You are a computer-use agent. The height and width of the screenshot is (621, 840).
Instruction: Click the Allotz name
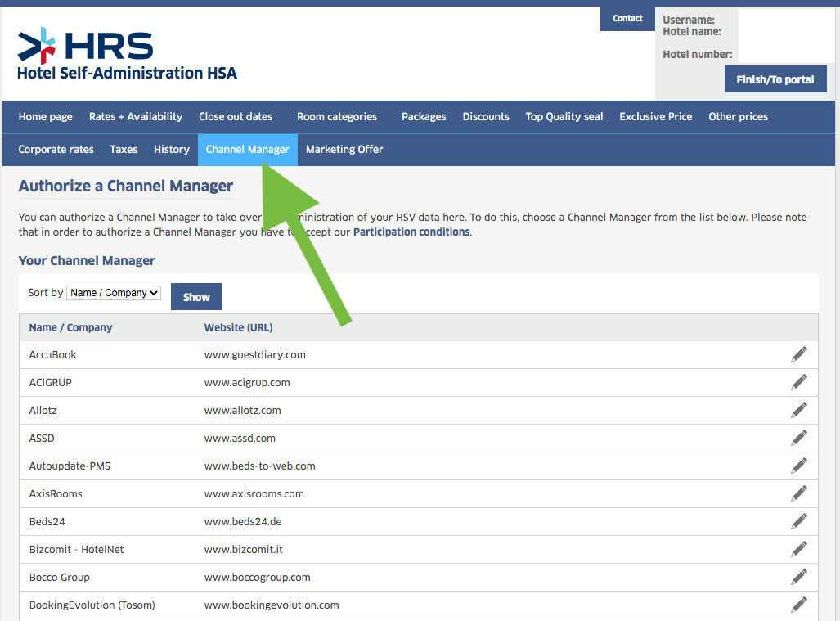click(x=43, y=411)
